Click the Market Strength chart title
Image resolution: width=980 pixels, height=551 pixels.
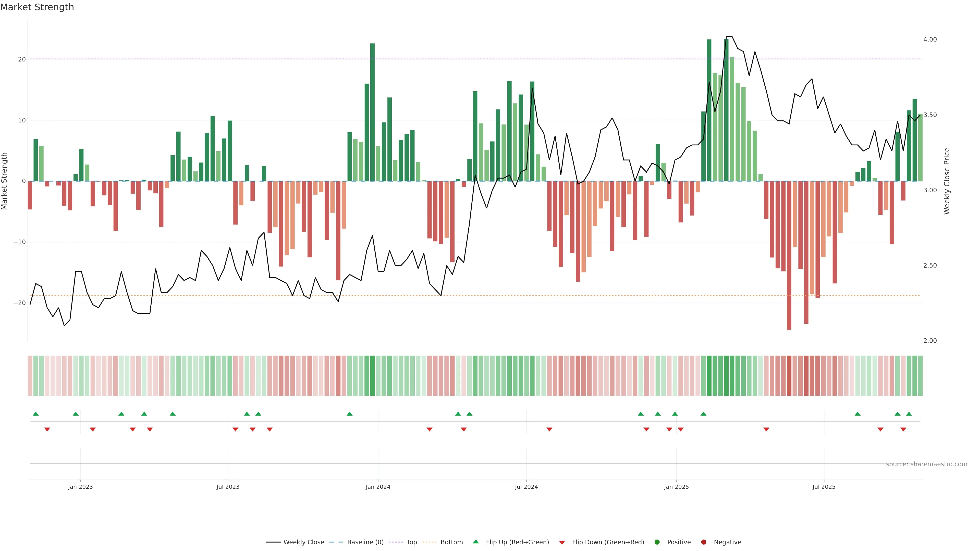tap(37, 7)
